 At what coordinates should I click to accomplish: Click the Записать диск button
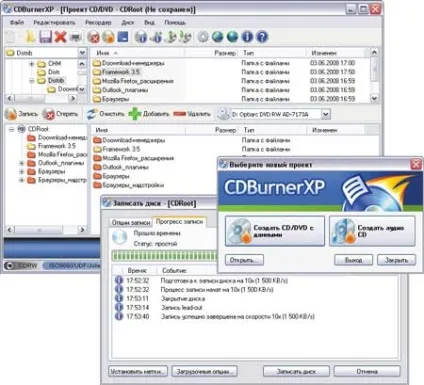coord(296,371)
